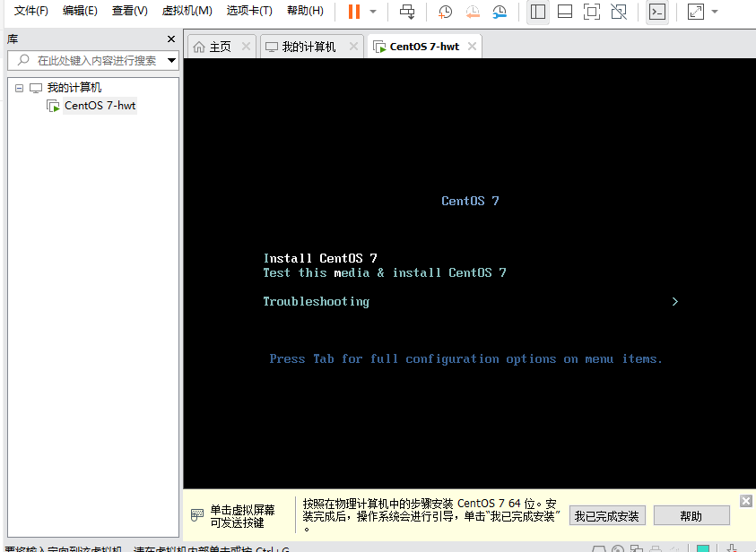
Task: Switch to the 主页 tab
Action: (x=221, y=47)
